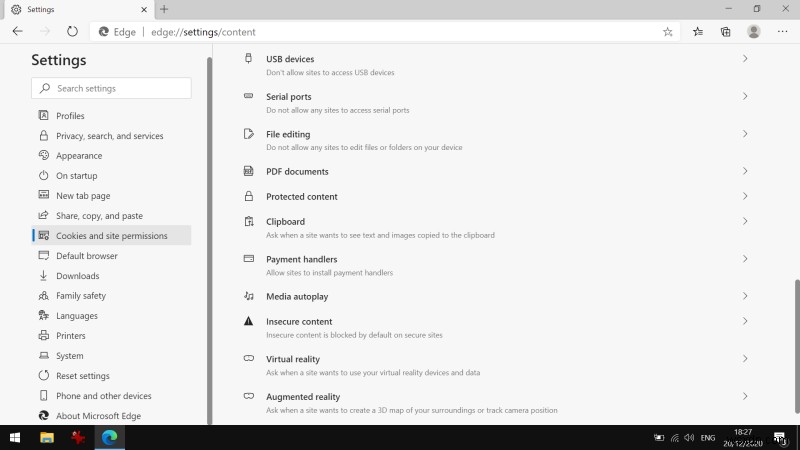Image resolution: width=800 pixels, height=450 pixels.
Task: Open the notification center icon
Action: click(780, 438)
